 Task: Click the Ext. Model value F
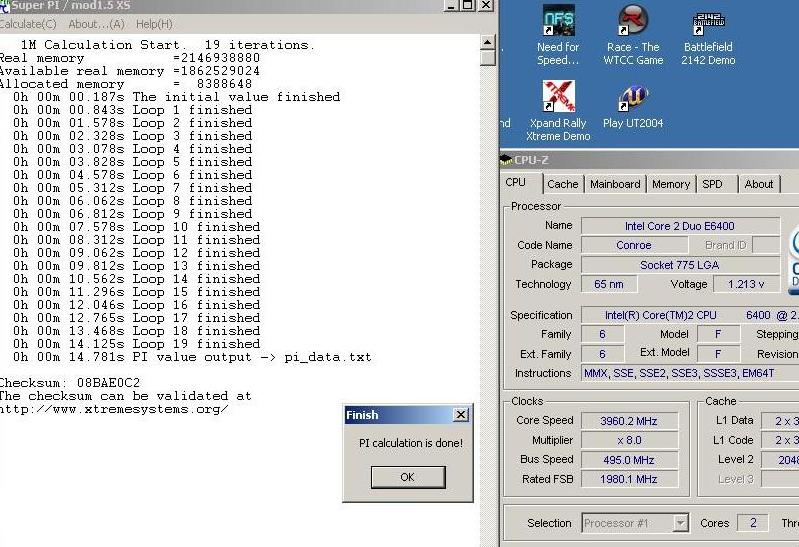pos(717,354)
